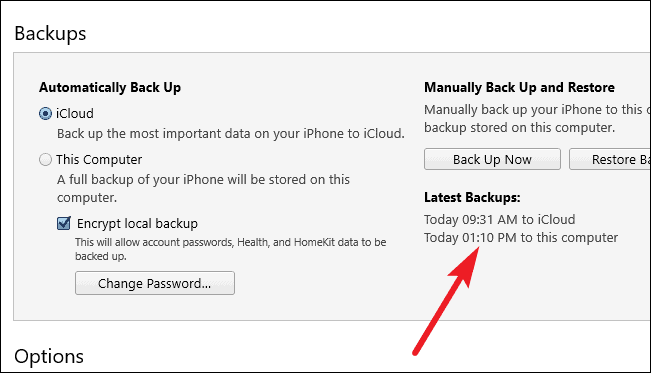
Task: Click the iCloud backup description text
Action: [x=230, y=134]
